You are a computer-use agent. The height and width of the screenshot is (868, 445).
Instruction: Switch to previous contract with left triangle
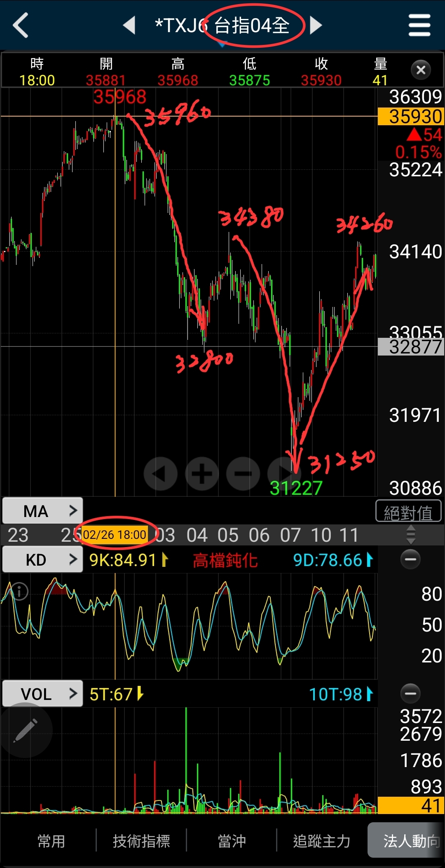click(129, 25)
